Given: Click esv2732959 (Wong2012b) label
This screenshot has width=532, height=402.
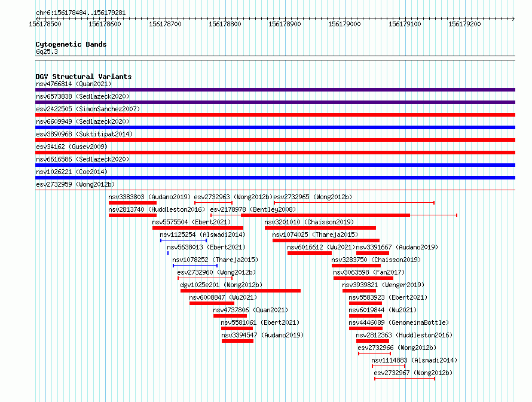Looking at the screenshot, I should click(75, 184).
